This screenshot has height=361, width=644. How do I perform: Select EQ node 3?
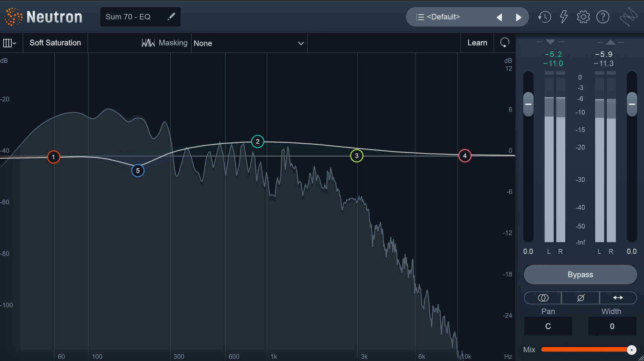(x=357, y=156)
